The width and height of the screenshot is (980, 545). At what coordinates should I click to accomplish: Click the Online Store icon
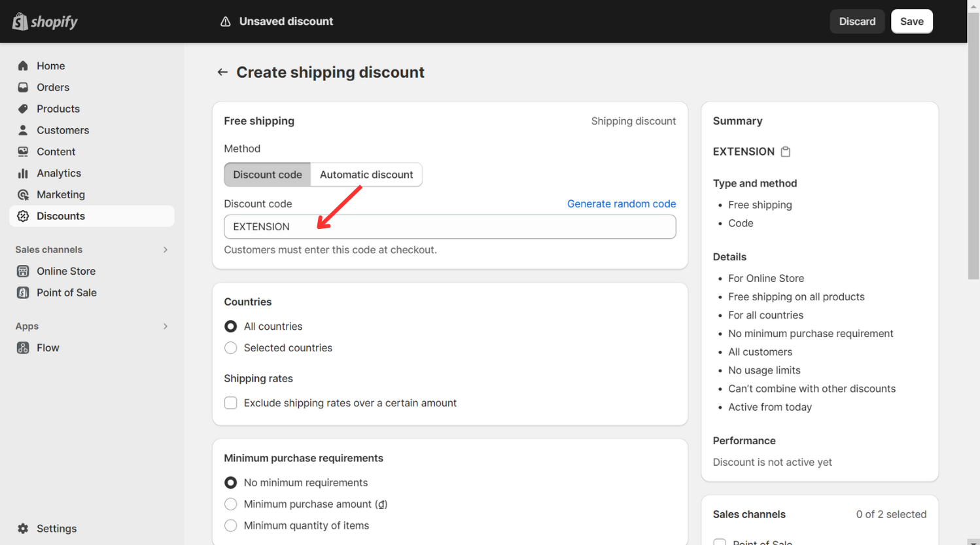(23, 271)
